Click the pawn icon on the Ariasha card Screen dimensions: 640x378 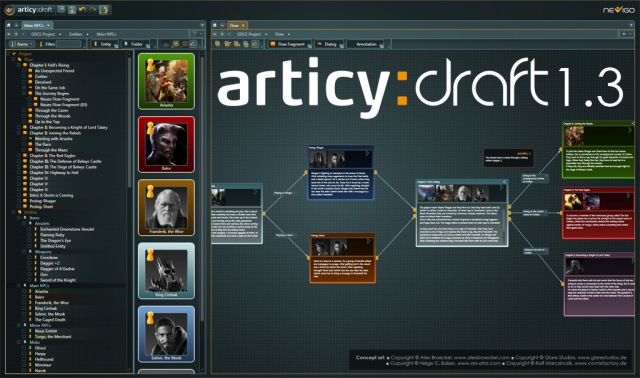(150, 65)
